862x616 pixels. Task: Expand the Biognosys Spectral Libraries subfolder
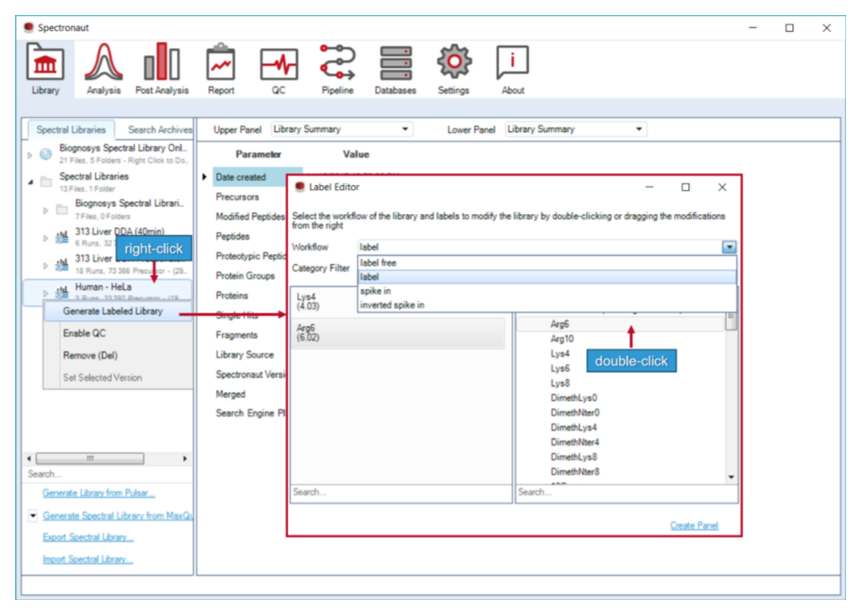(x=45, y=210)
